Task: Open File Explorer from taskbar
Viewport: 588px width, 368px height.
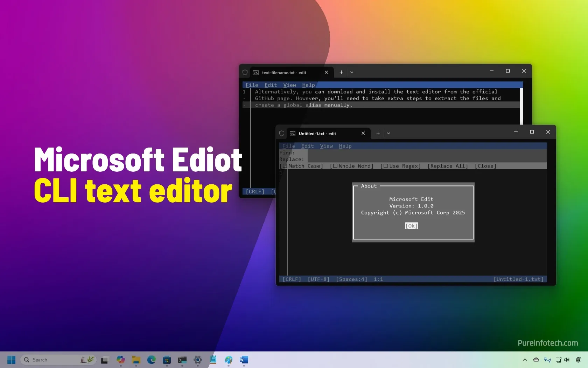Action: pyautogui.click(x=136, y=360)
